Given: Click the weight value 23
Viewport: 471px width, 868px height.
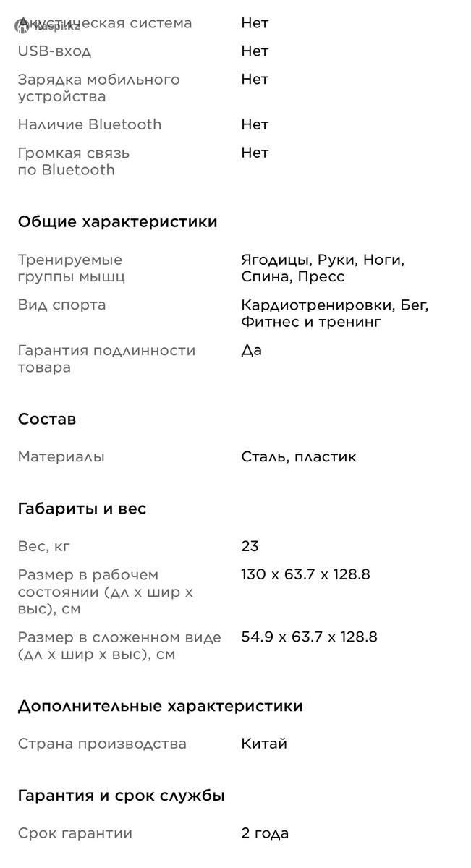Looking at the screenshot, I should pyautogui.click(x=250, y=546).
